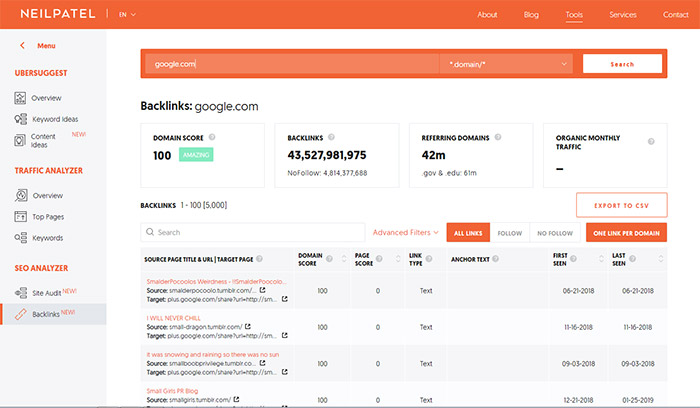Click the Top Pages icon
Viewport: 700px width, 408px height.
[x=21, y=216]
